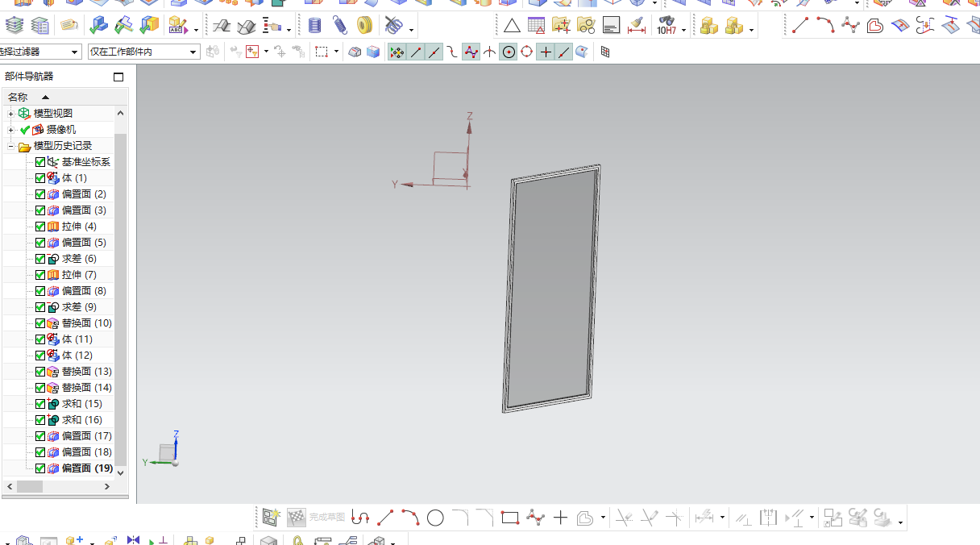980x545 pixels.
Task: Open dropdown arrow beside locked blocks icon
Action: click(x=751, y=30)
